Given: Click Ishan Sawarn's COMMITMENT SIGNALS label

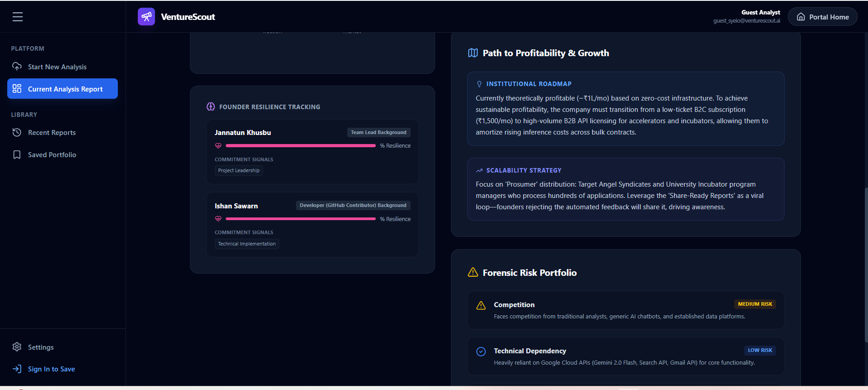Looking at the screenshot, I should 244,232.
